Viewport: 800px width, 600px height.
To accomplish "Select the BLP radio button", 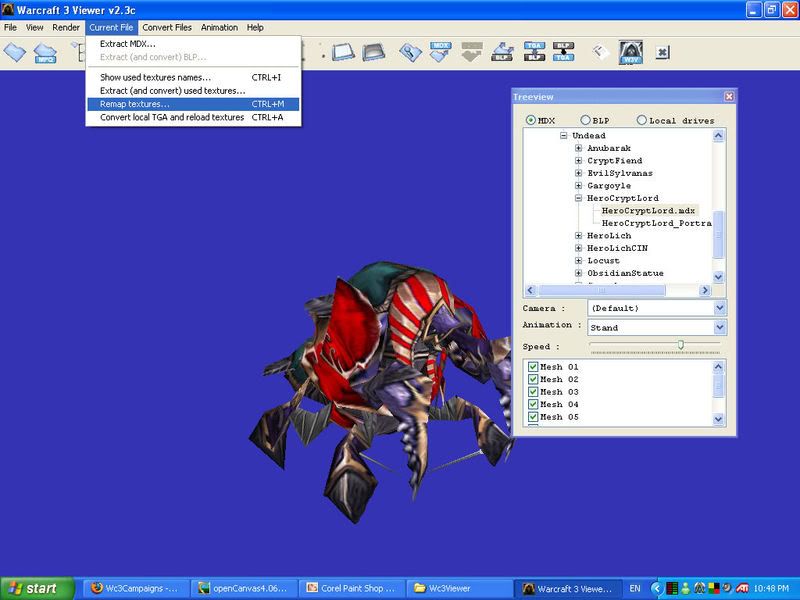I will 585,120.
